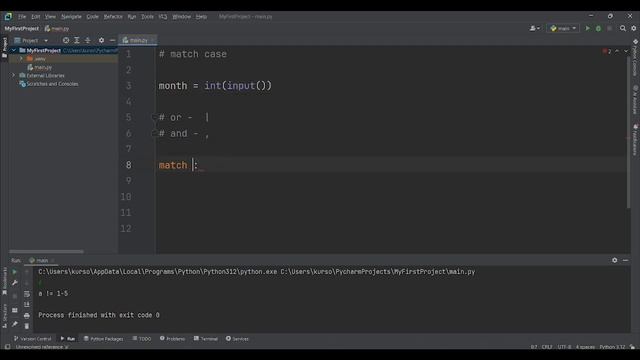Screen dimensions: 640x360
Task: Open the Help menu
Action: click(201, 17)
